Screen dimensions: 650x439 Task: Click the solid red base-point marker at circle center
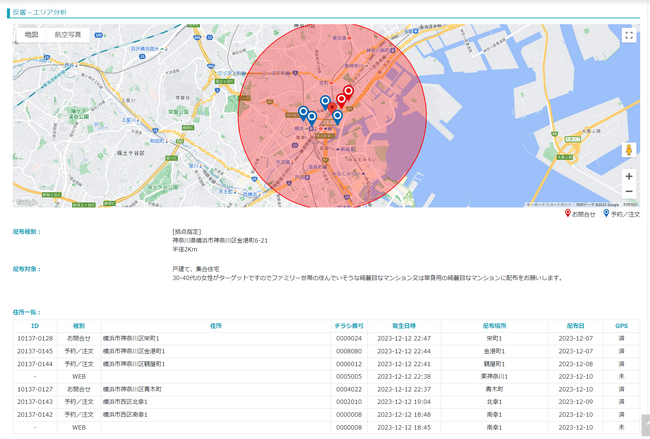coord(332,109)
